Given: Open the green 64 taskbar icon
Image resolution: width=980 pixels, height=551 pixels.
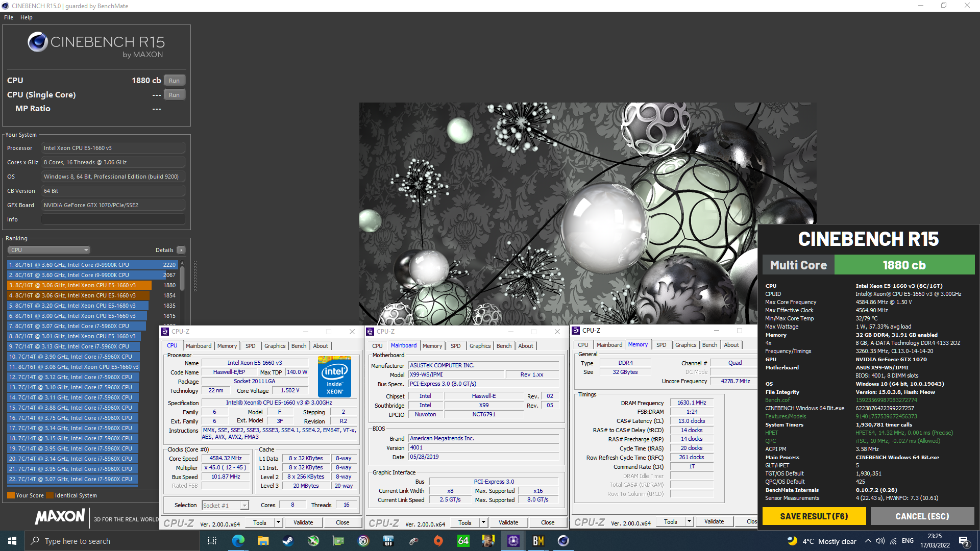Looking at the screenshot, I should pos(463,541).
